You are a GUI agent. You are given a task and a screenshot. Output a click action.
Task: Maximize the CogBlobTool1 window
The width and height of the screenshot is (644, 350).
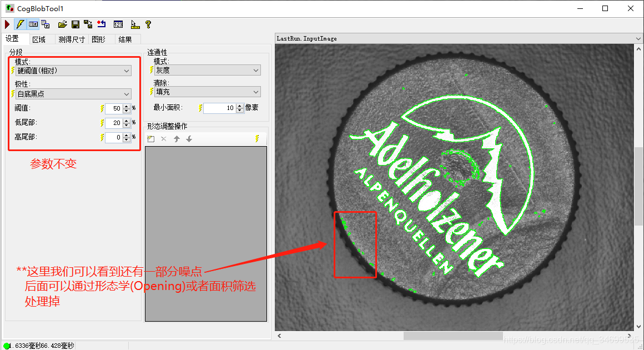coord(605,8)
